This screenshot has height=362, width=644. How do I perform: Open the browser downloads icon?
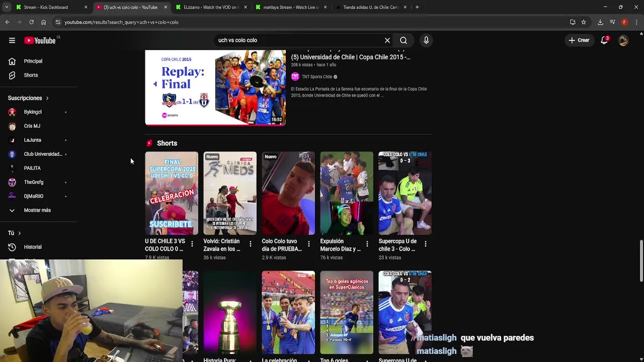(600, 22)
